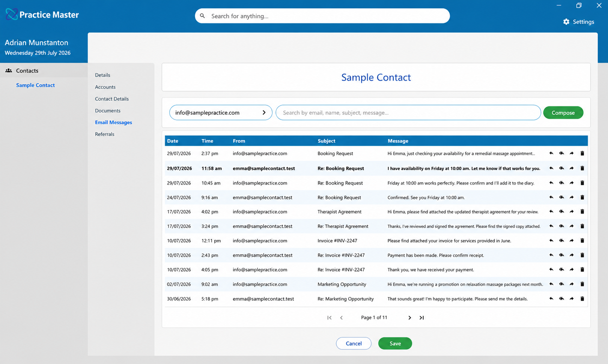Click the email search by name or subject field
The height and width of the screenshot is (364, 608).
[408, 112]
